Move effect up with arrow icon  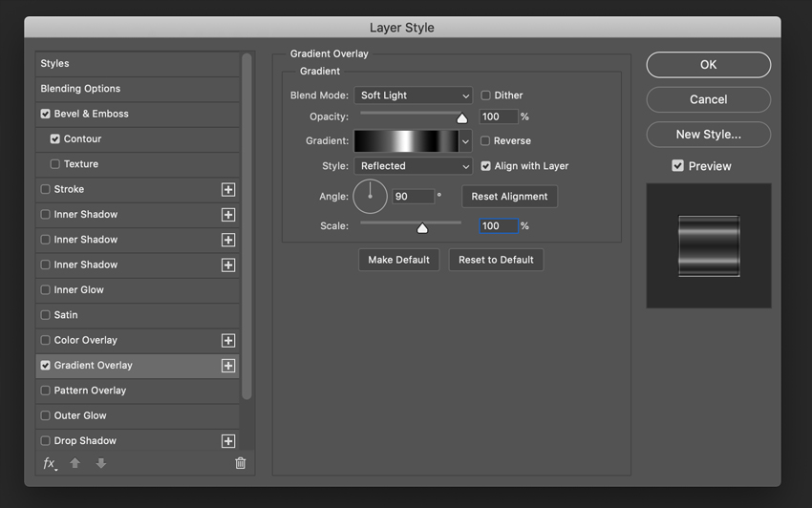click(75, 463)
